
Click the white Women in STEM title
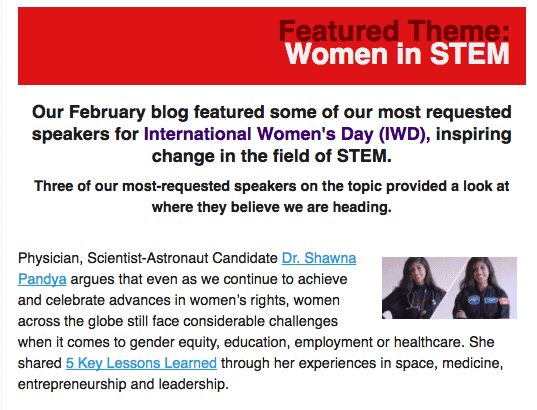pos(397,54)
